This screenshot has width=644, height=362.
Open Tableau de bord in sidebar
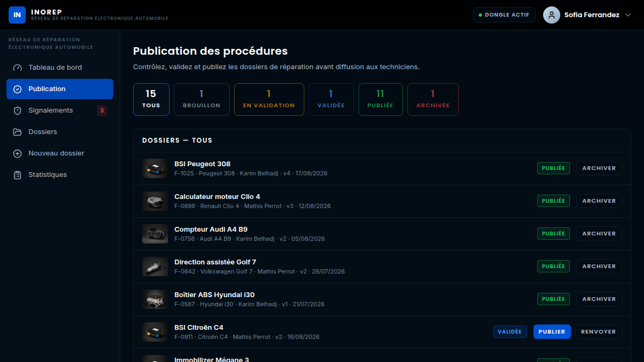[x=60, y=68]
